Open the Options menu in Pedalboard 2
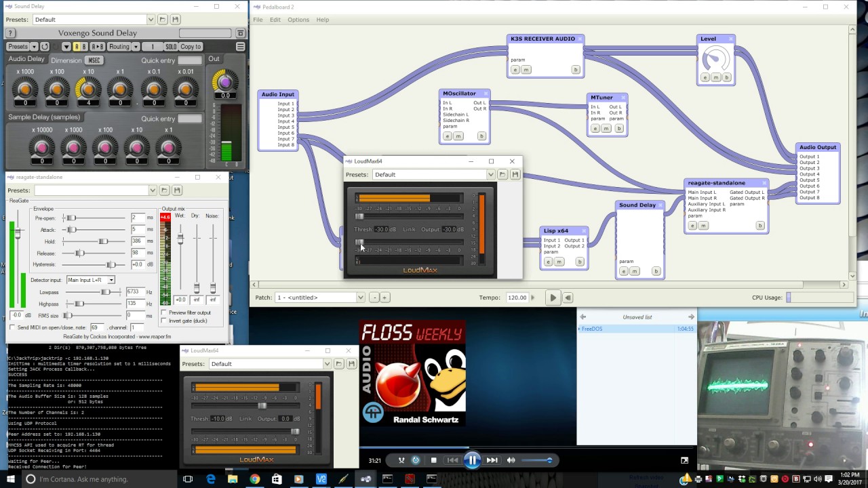The height and width of the screenshot is (488, 868). coord(298,20)
